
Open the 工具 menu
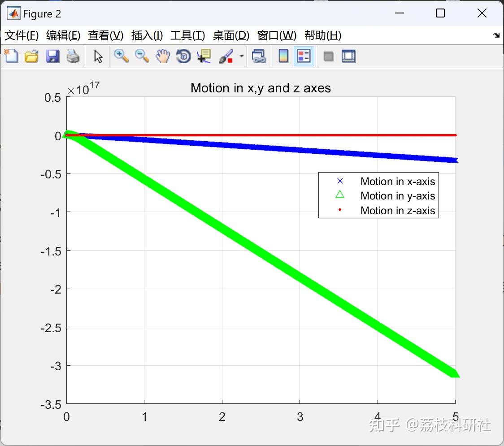(x=187, y=35)
